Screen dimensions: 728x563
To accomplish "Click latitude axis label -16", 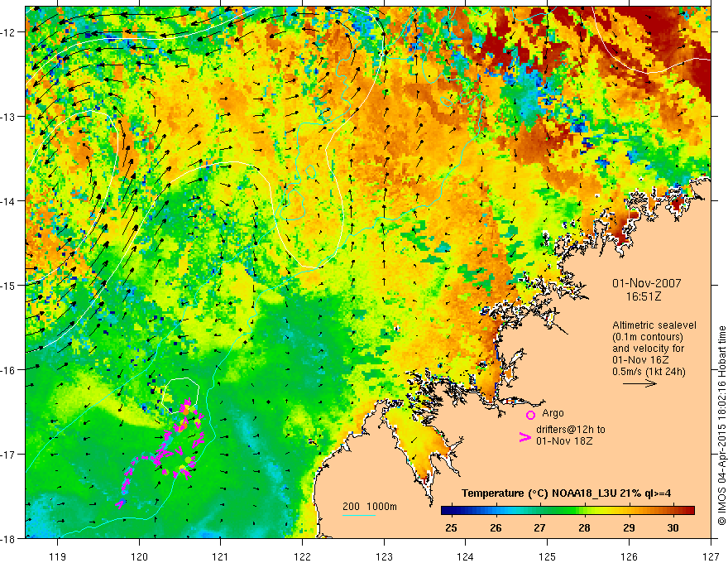I will coord(8,369).
